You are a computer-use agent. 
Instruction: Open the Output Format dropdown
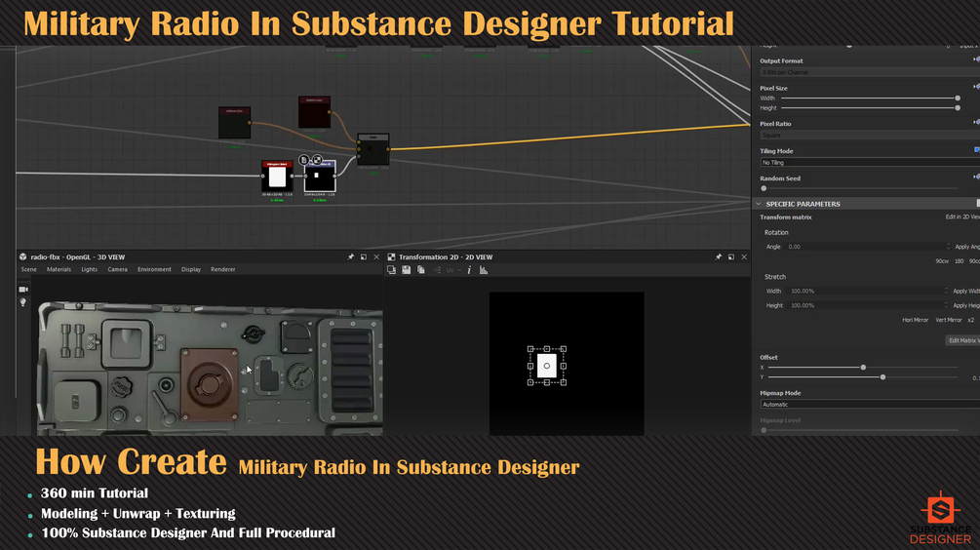870,72
